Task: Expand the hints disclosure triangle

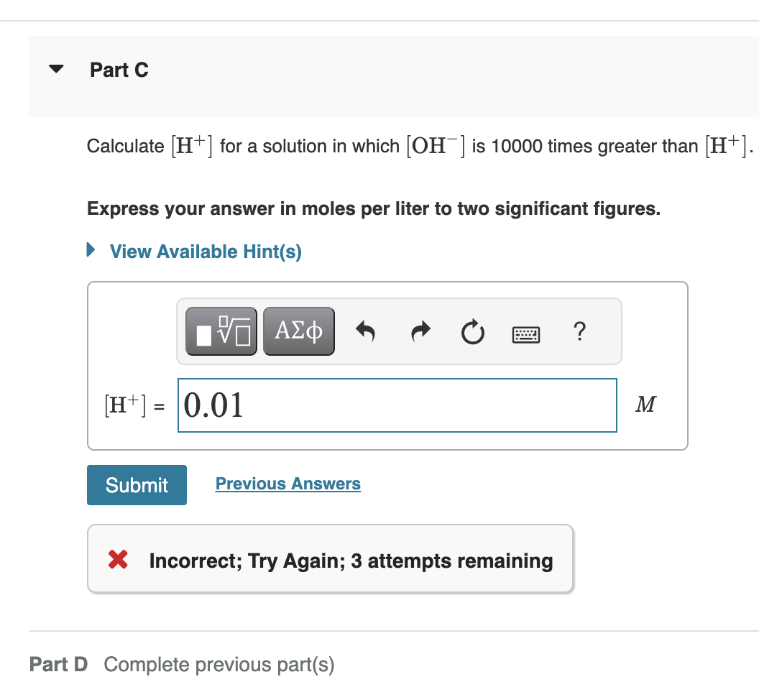Action: [91, 251]
